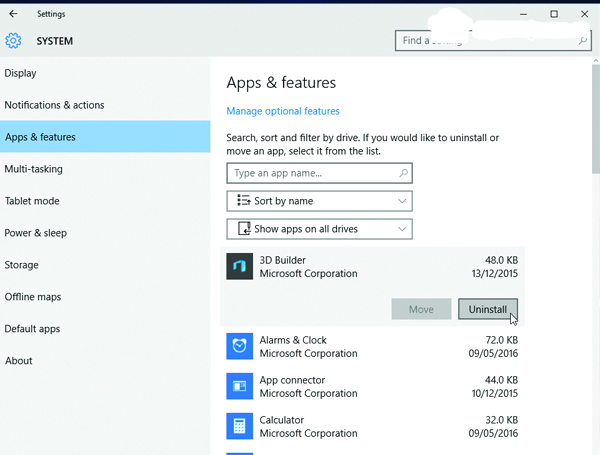Viewport: 600px width, 455px height.
Task: Click the 13/12/2015 install date
Action: click(x=494, y=274)
